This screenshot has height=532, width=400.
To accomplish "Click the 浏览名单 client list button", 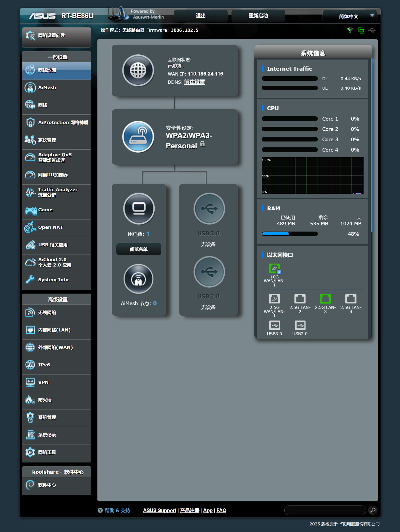I will [x=139, y=249].
